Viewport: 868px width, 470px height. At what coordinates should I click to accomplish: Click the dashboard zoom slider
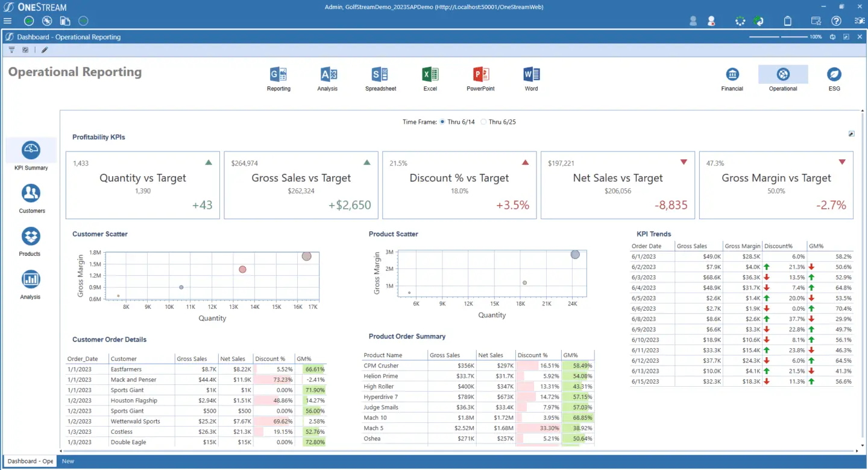pos(778,37)
